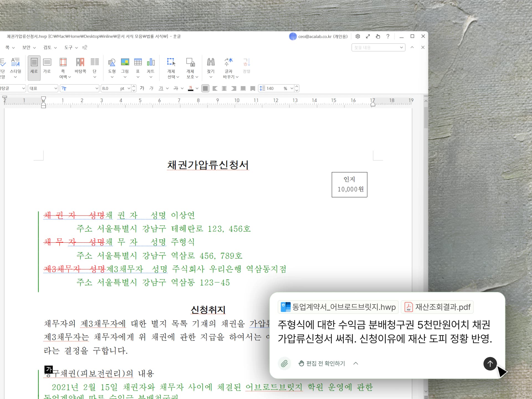Open the highlight color swatch dropdown

196,88
